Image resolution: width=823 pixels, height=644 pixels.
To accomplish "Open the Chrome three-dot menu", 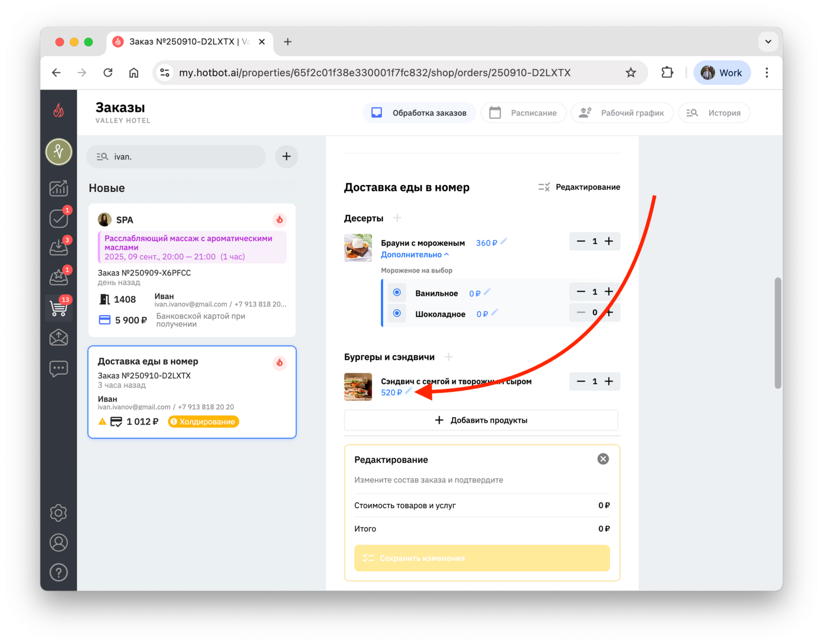I will click(x=767, y=73).
